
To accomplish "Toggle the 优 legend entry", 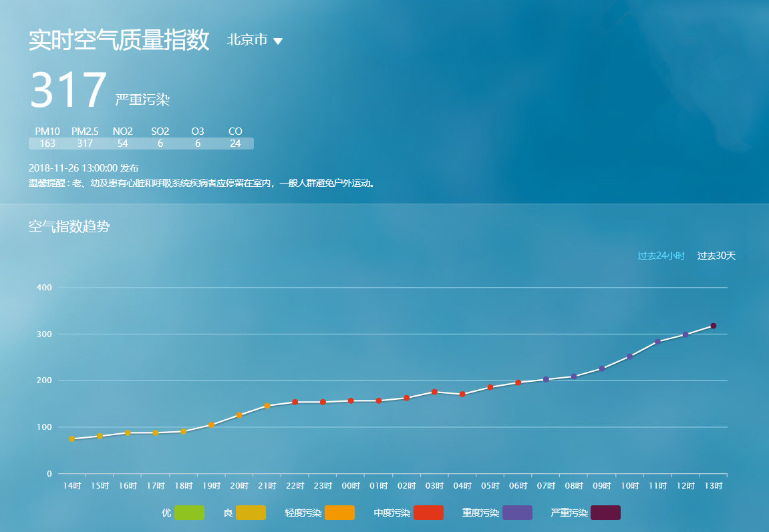I will [x=188, y=512].
